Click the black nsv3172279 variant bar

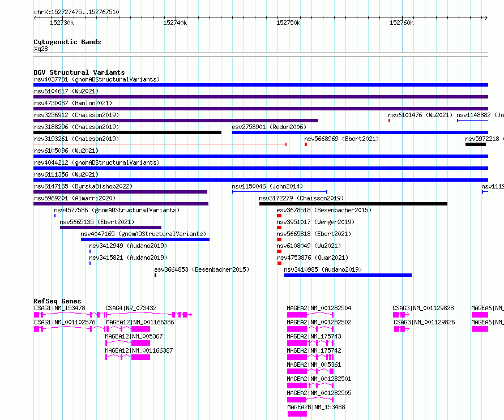[x=353, y=204]
